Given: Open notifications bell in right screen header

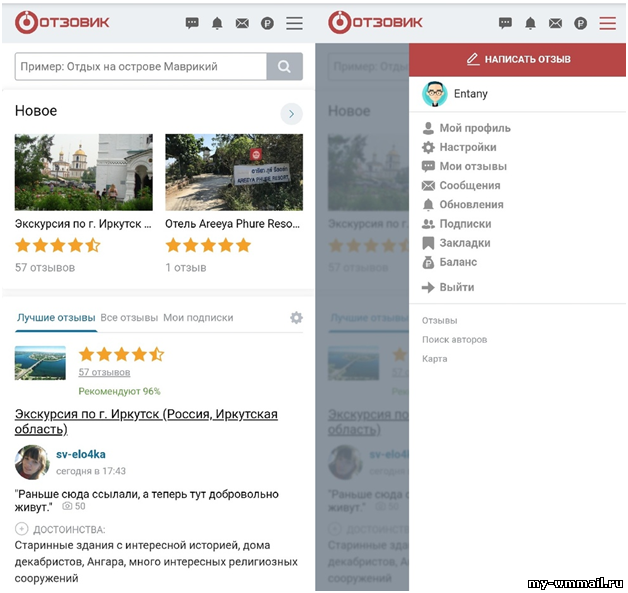Looking at the screenshot, I should click(x=530, y=23).
